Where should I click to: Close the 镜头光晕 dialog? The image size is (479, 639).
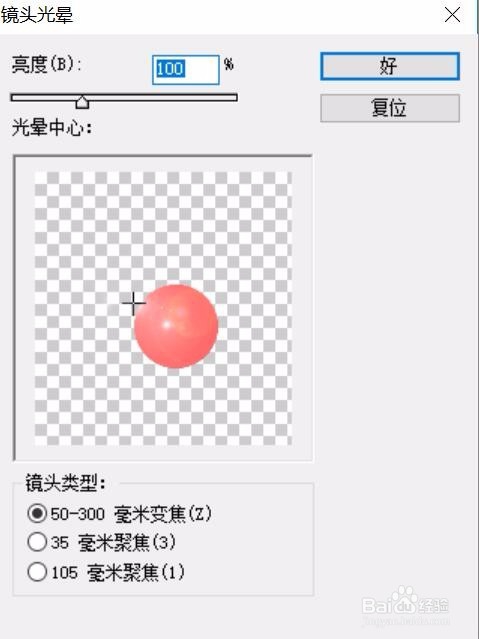[452, 15]
